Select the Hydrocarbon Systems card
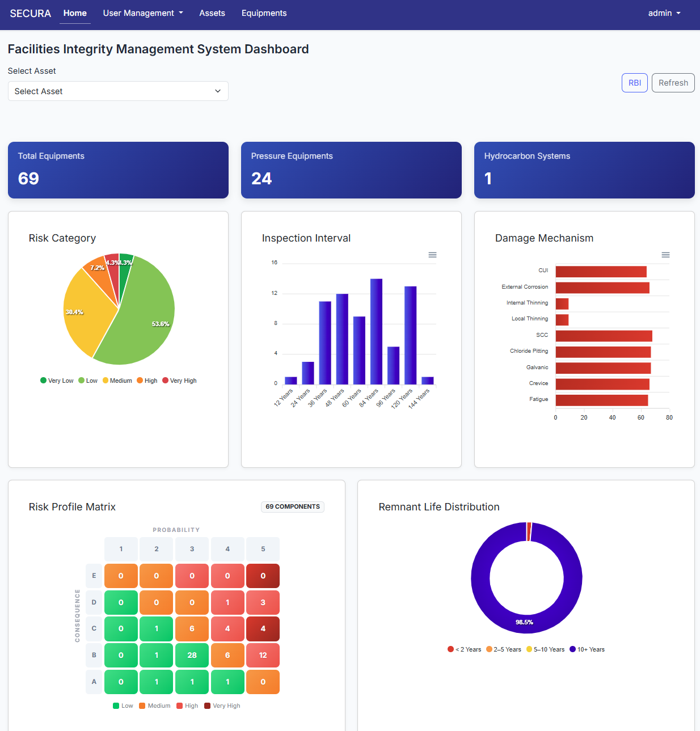 pos(584,170)
